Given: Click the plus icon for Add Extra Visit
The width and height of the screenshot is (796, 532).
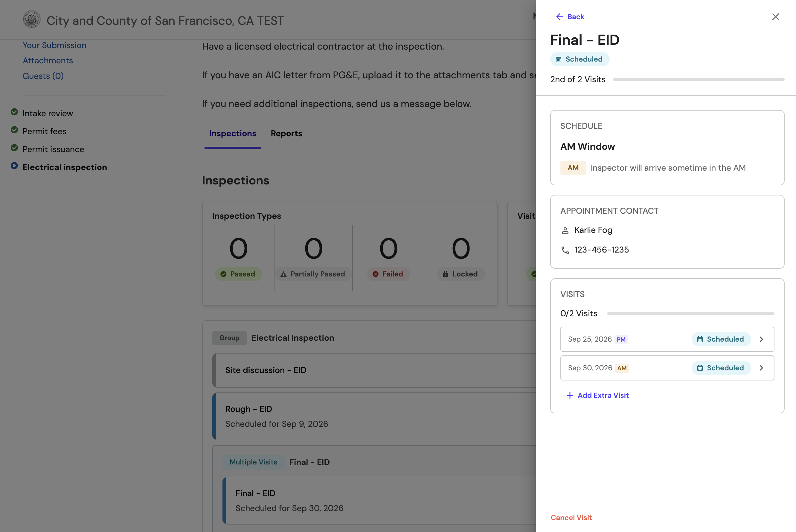Looking at the screenshot, I should [570, 395].
